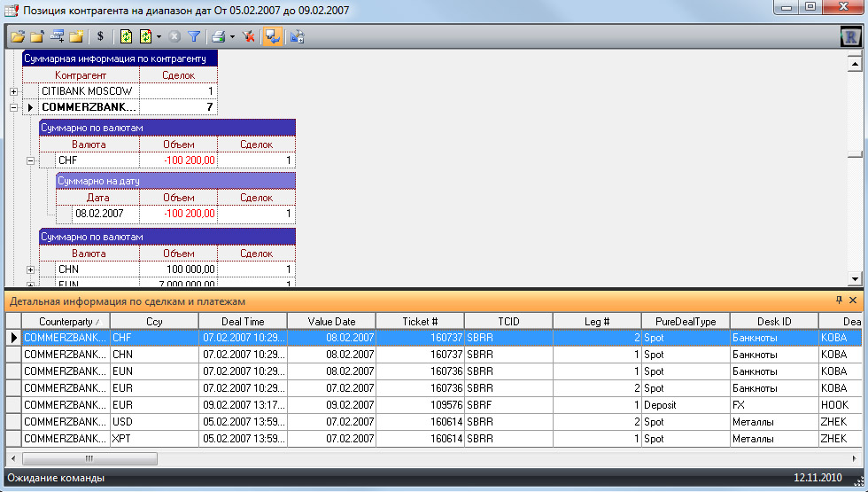868x492 pixels.
Task: Click the dollar sign currency icon
Action: coord(100,36)
